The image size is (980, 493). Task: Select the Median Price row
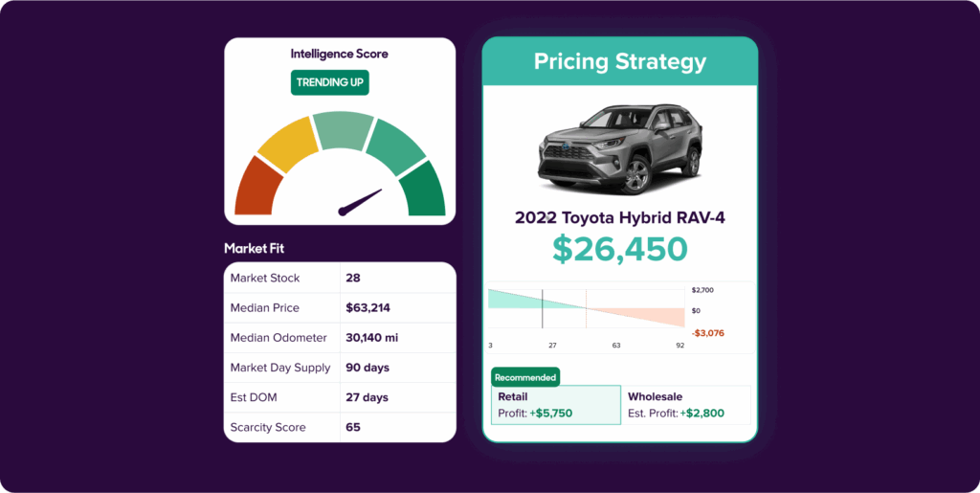tap(340, 308)
